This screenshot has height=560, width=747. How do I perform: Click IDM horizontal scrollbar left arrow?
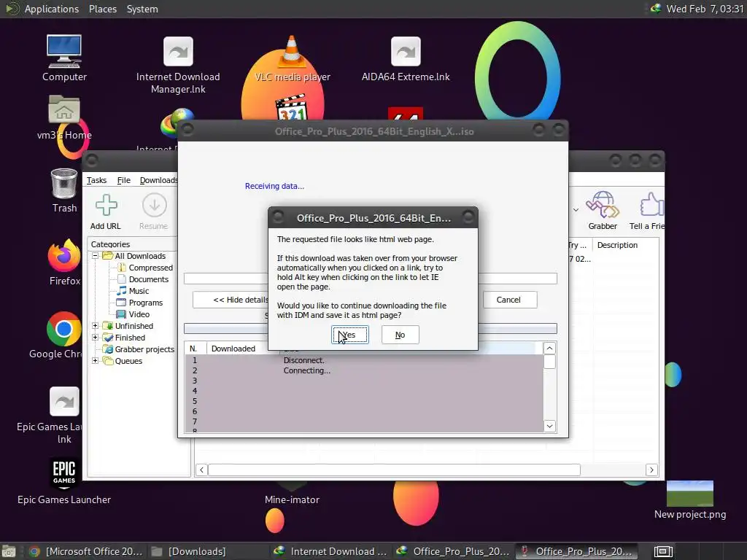click(x=201, y=470)
